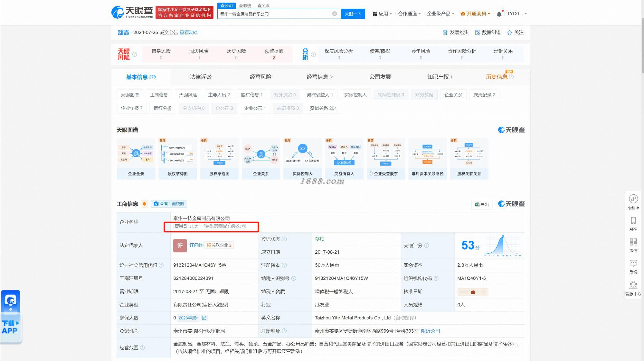Click the 天眼一下 search button
The height and width of the screenshot is (361, 644).
(x=353, y=14)
